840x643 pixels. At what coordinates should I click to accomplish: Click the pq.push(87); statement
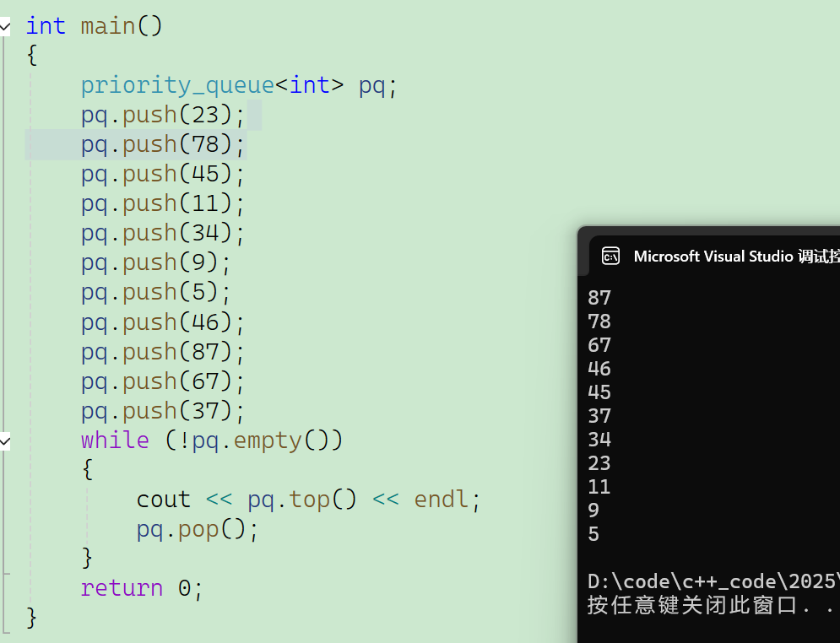pos(163,352)
